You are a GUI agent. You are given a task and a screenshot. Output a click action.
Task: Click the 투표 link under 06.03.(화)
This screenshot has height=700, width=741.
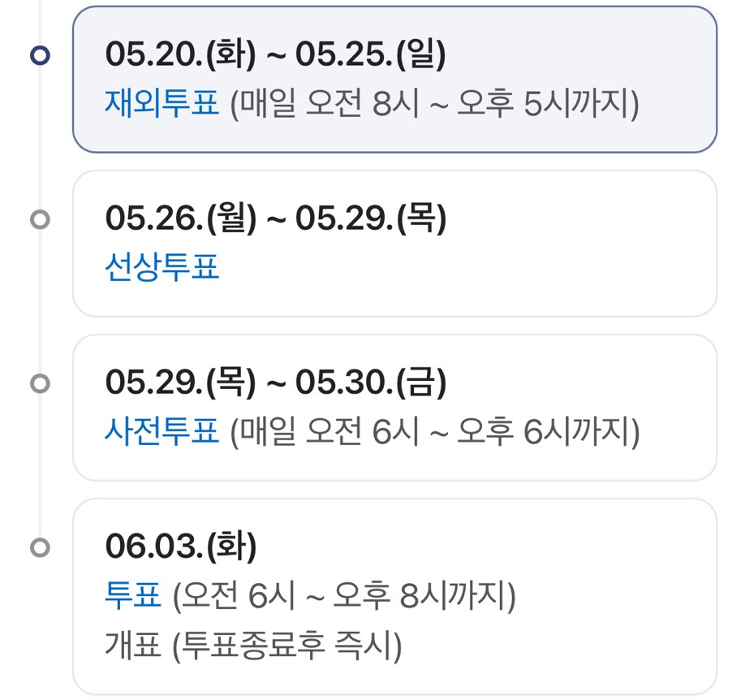point(133,594)
